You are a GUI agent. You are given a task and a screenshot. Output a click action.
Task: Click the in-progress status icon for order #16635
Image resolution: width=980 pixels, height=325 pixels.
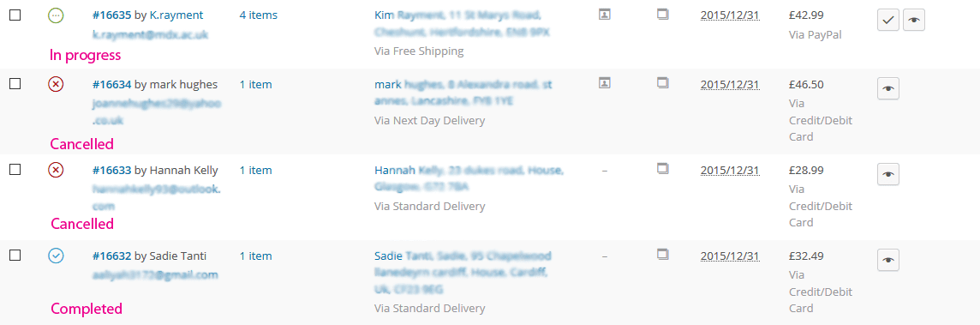coord(56,15)
